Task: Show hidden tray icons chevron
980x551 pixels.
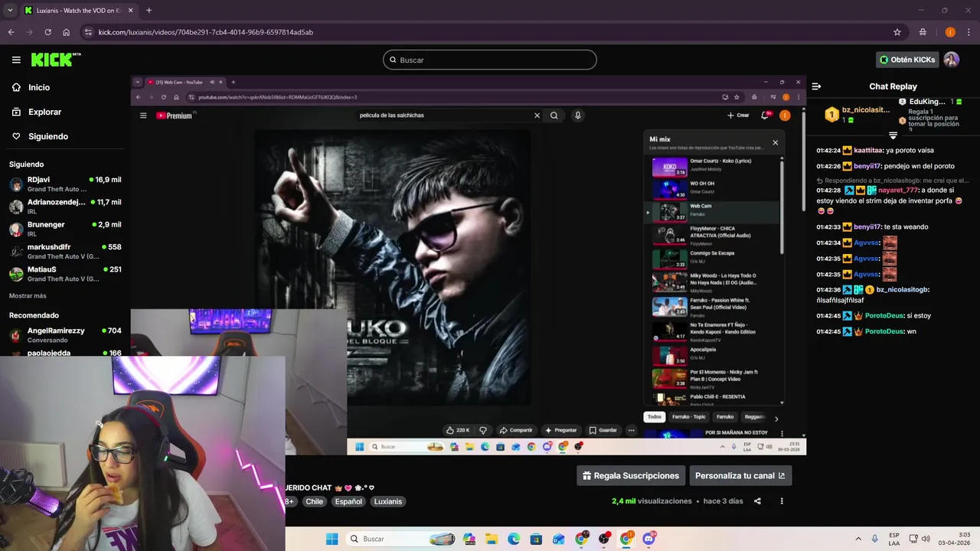Action: tap(858, 539)
